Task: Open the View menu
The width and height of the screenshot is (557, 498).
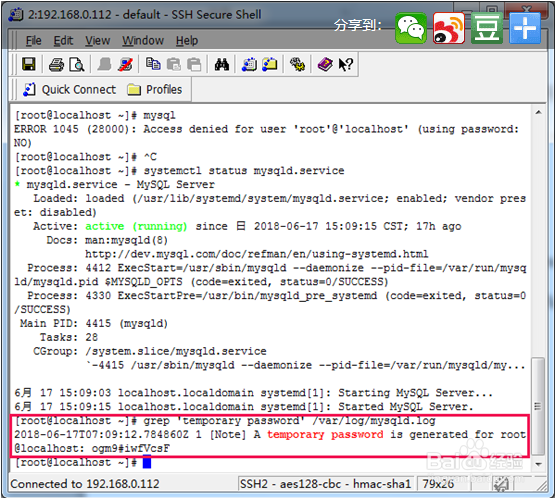Action: point(97,40)
